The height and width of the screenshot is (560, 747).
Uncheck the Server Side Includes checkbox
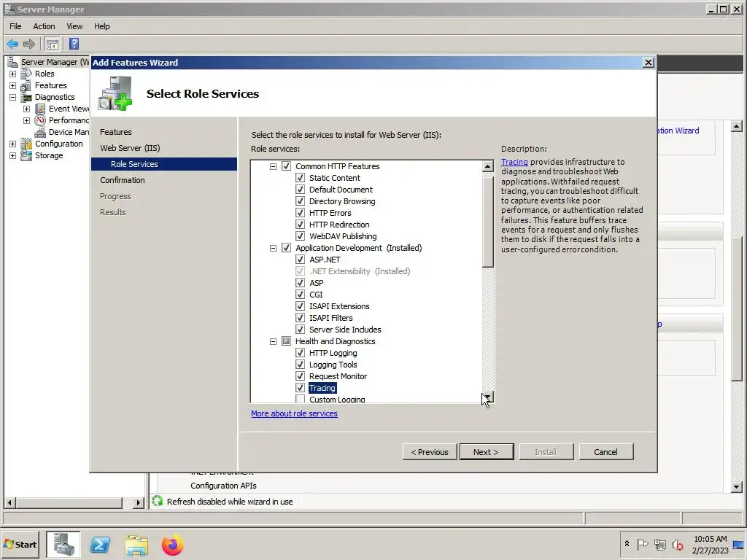click(300, 329)
